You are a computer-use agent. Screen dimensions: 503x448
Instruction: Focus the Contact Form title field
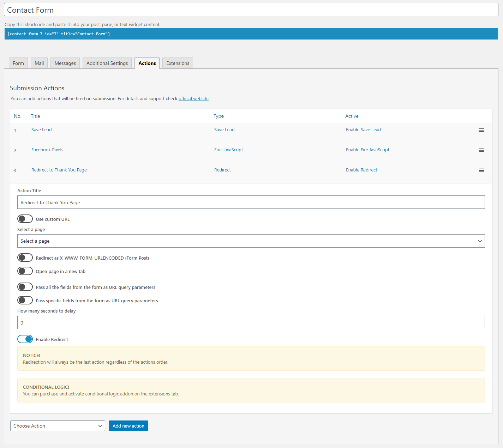[x=251, y=10]
